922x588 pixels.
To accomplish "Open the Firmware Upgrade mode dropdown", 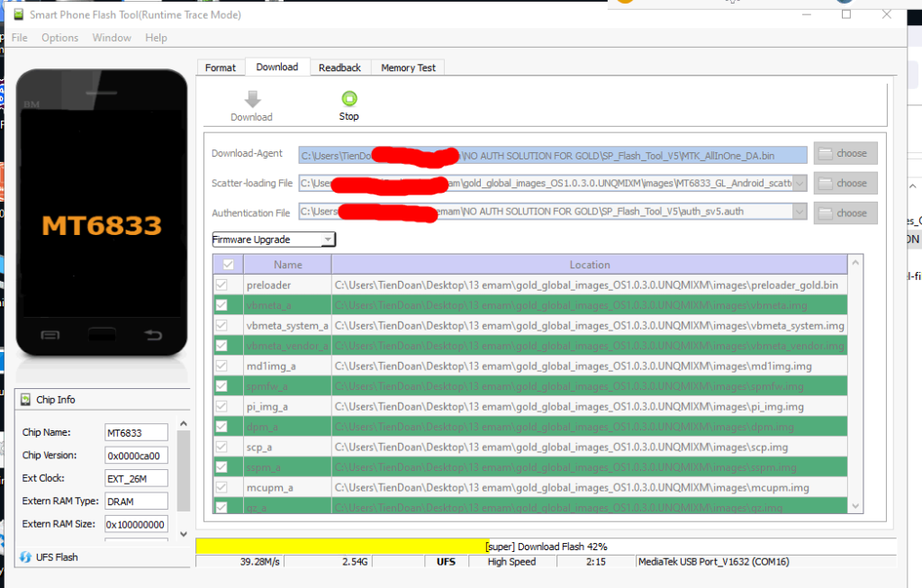I will (330, 239).
